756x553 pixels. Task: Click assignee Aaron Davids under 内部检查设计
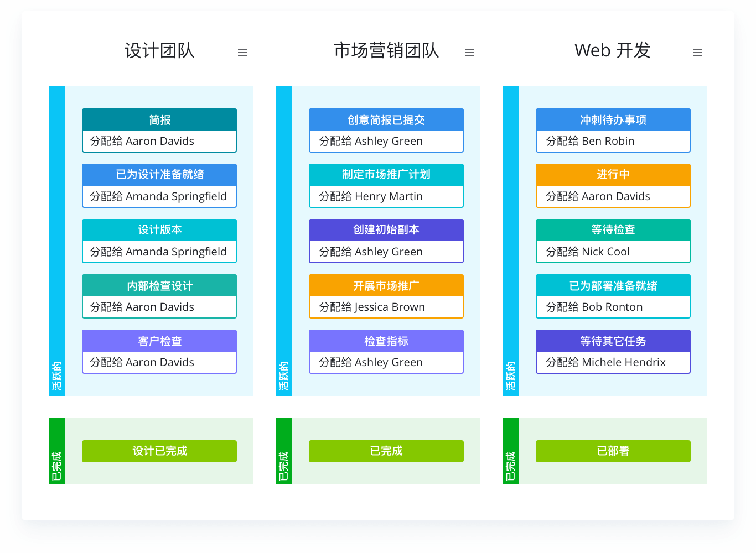pyautogui.click(x=142, y=307)
